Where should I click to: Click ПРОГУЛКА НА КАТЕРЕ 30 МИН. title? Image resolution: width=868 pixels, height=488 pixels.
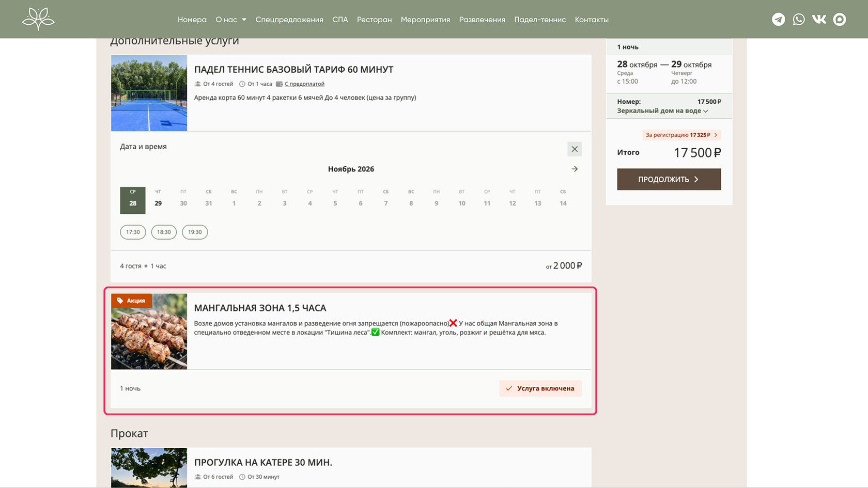(x=263, y=462)
